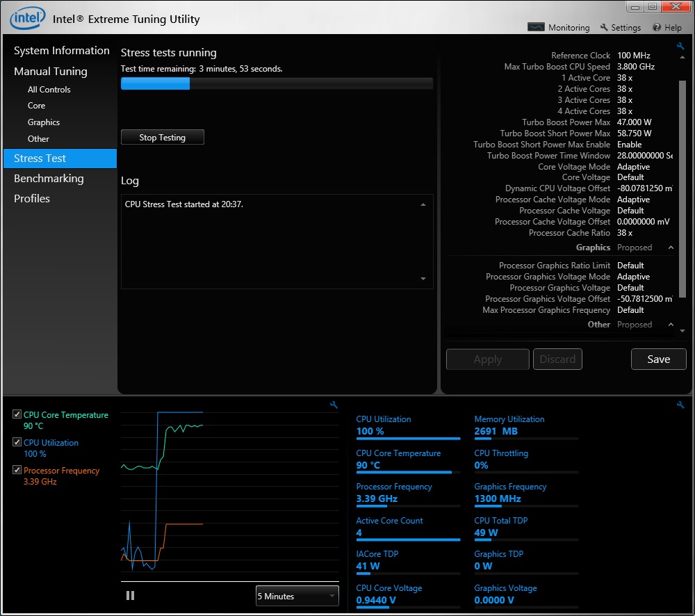The image size is (695, 616).
Task: Open Help question mark icon
Action: [x=657, y=27]
